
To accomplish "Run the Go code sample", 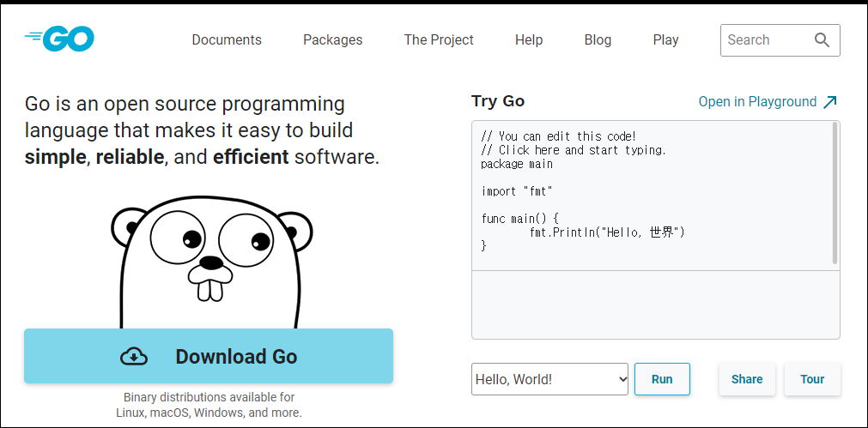I will tap(662, 379).
